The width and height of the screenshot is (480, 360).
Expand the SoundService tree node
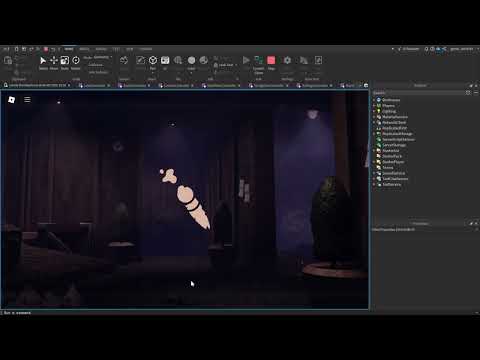point(374,173)
